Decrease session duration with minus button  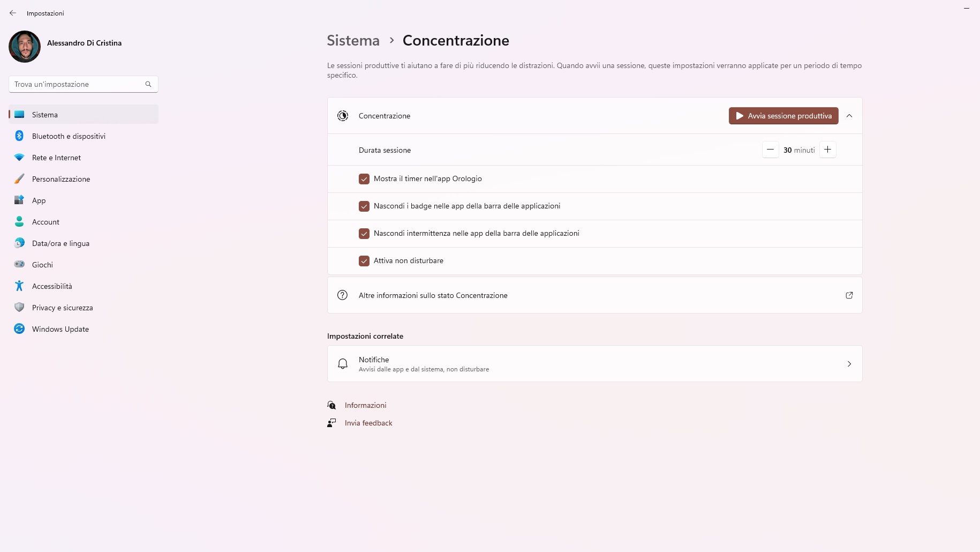pos(770,150)
